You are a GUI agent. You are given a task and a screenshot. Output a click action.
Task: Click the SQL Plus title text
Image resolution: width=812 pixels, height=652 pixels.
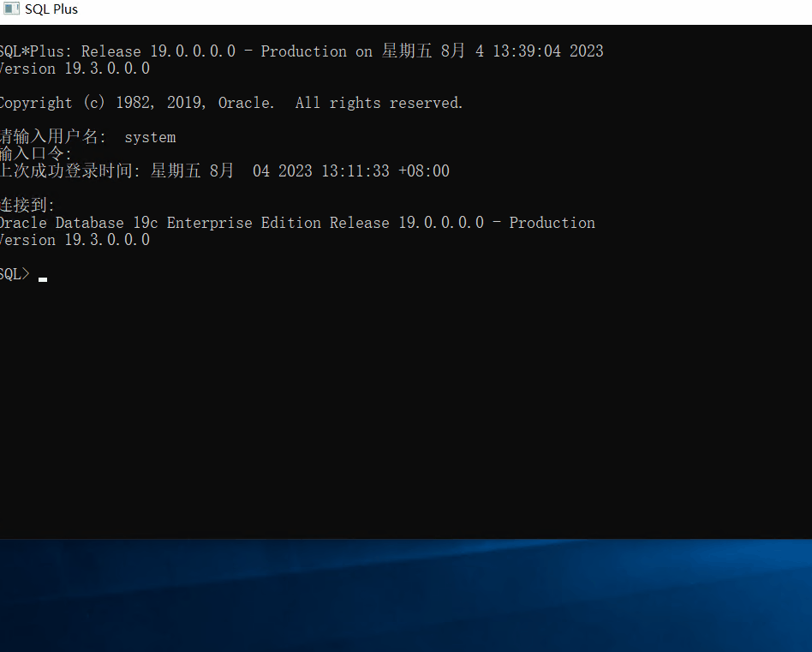51,9
